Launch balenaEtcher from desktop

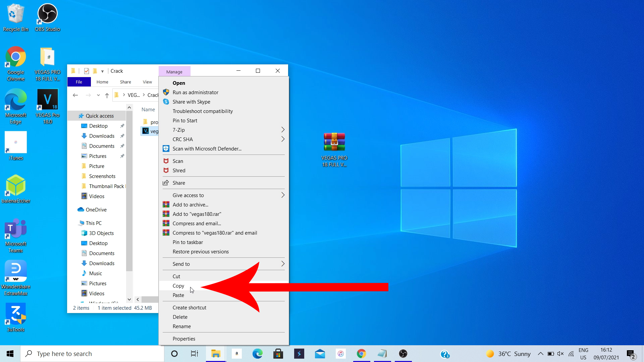15,189
